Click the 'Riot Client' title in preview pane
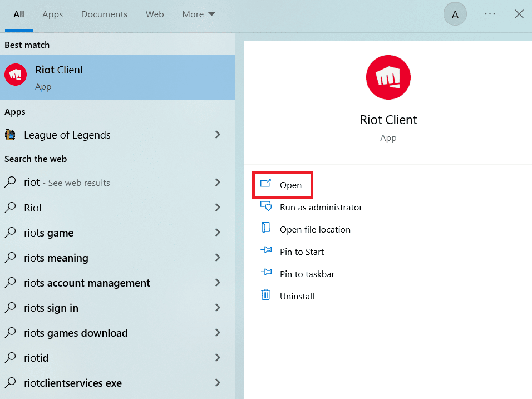This screenshot has width=532, height=399. click(x=388, y=120)
